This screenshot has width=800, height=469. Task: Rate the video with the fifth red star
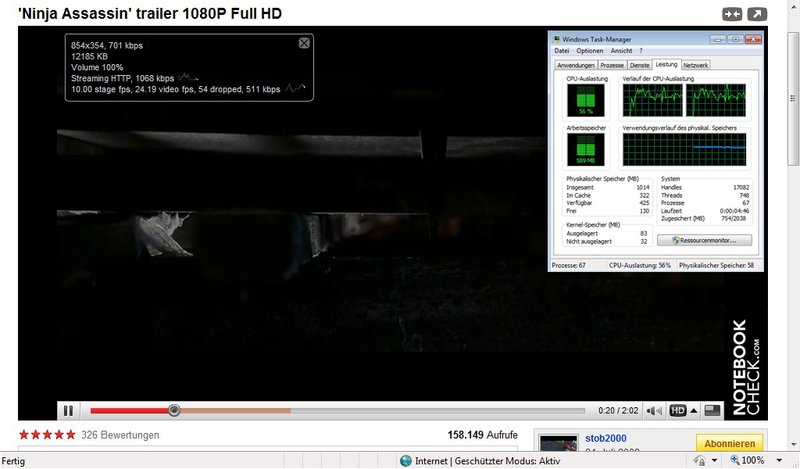click(70, 435)
